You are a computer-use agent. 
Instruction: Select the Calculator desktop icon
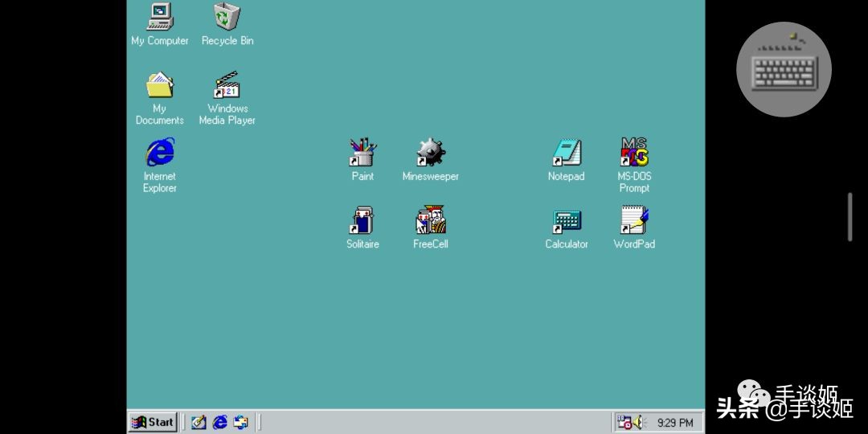[566, 220]
